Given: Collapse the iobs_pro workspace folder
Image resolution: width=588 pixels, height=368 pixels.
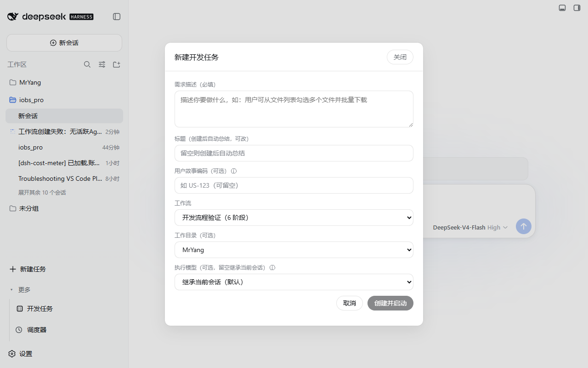Looking at the screenshot, I should (x=64, y=100).
